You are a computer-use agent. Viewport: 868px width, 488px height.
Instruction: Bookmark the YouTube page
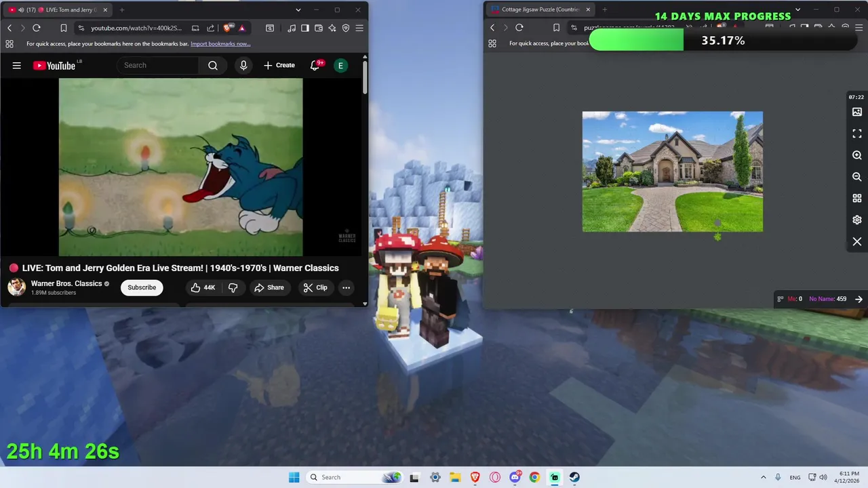tap(63, 28)
